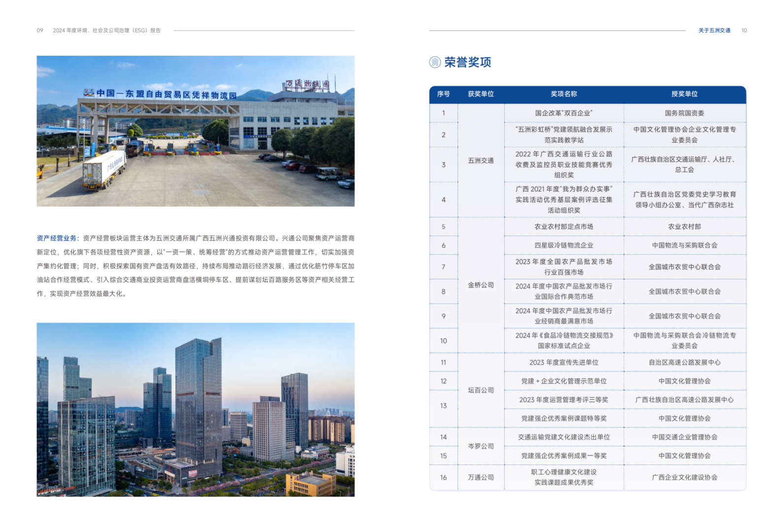Click the 2022 年广西交通运输行业 award cell
This screenshot has height=532, width=784.
tap(564, 165)
